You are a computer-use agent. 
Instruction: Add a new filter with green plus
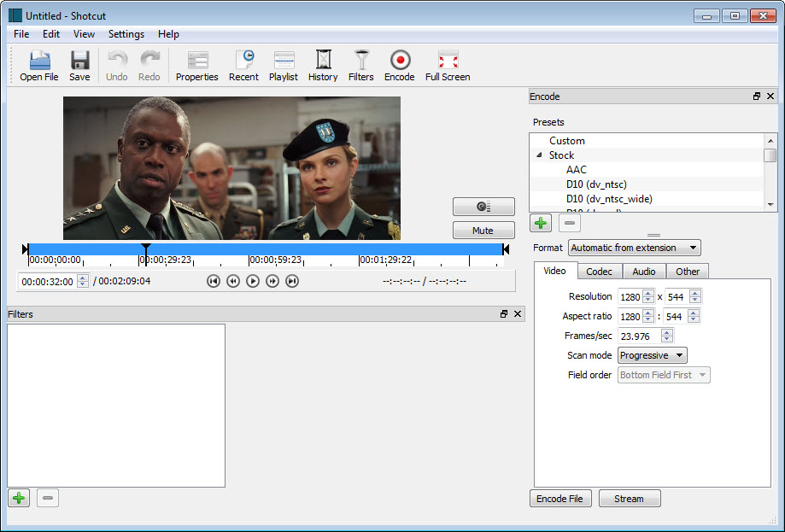point(19,498)
